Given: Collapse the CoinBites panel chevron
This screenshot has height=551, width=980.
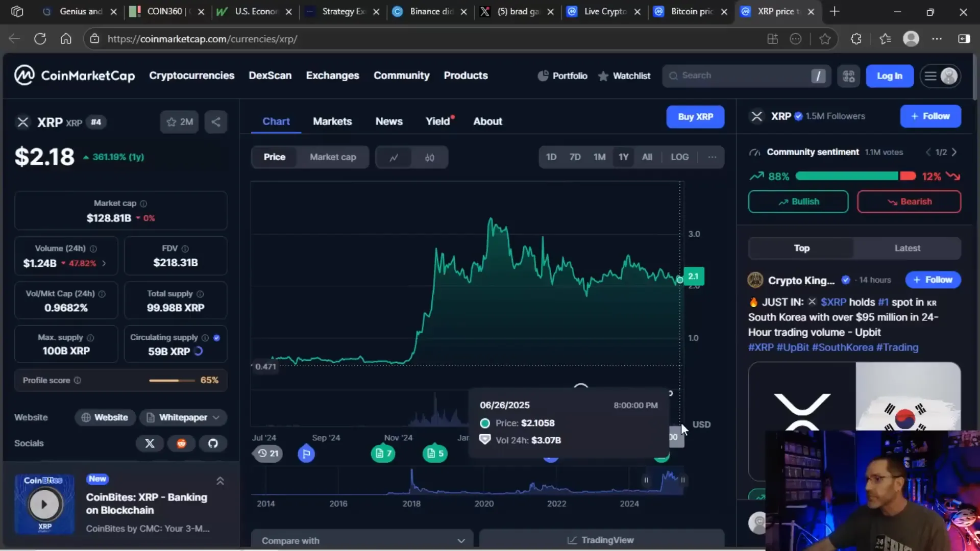Looking at the screenshot, I should (220, 481).
